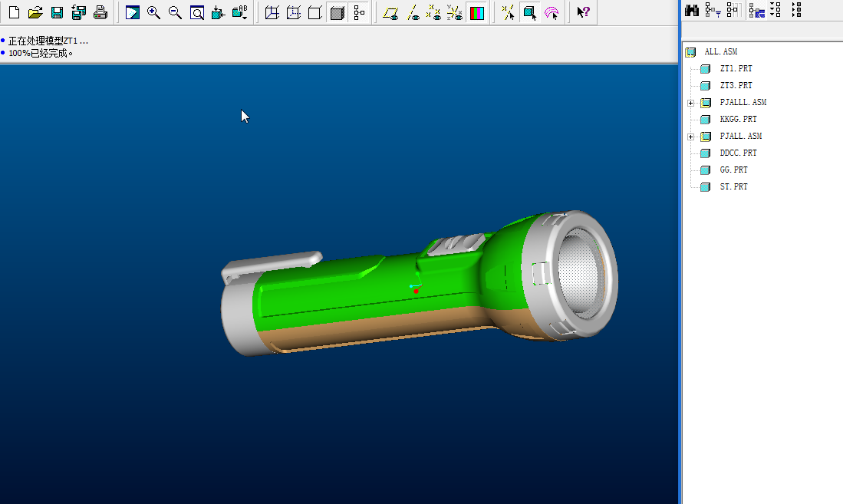Select ZT1.PRT in the model tree
Image resolution: width=843 pixels, height=504 pixels.
736,68
